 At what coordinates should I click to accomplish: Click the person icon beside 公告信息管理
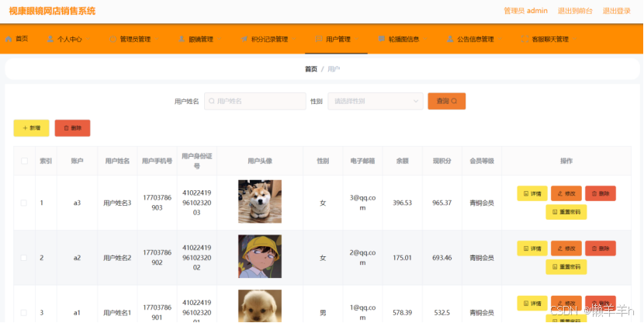pos(450,39)
